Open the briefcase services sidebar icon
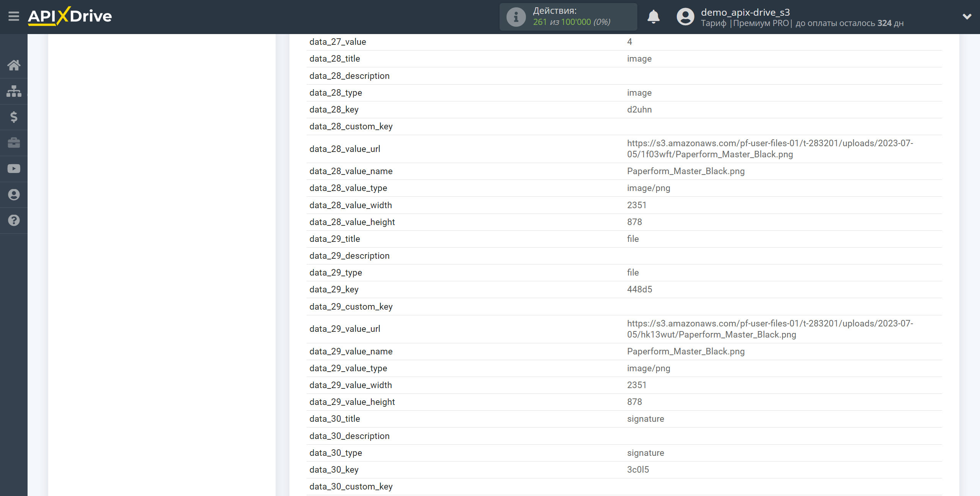 pos(14,143)
